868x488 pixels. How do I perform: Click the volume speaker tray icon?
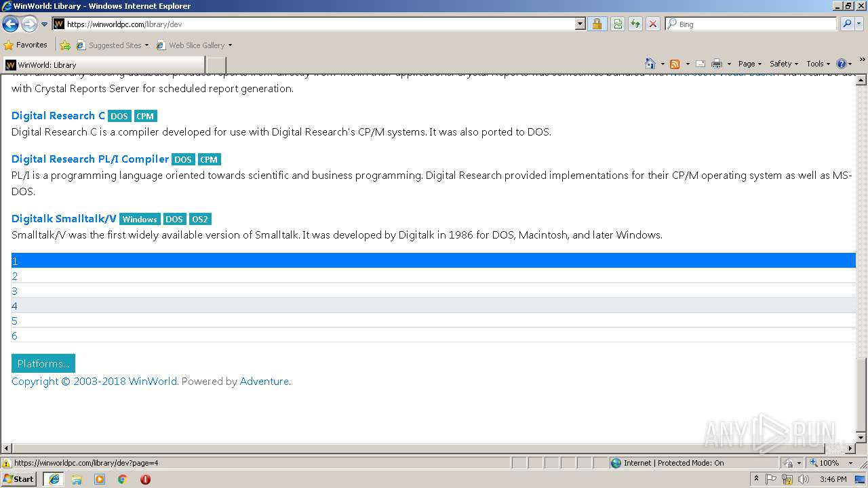tap(804, 479)
